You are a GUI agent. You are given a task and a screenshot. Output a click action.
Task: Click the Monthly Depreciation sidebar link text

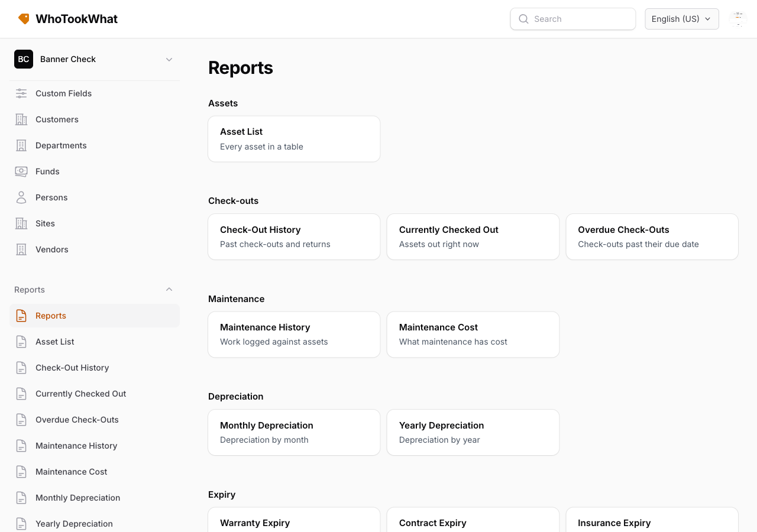pyautogui.click(x=78, y=498)
